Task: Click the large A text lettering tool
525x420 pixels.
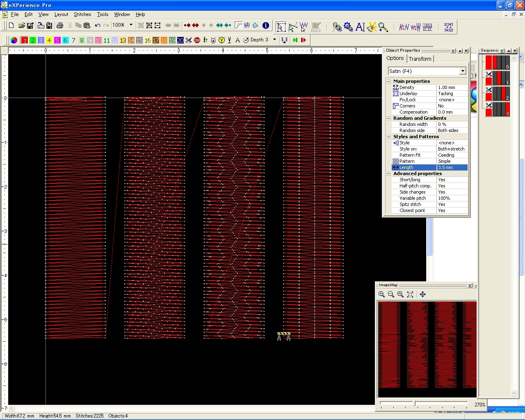Action: point(360,27)
